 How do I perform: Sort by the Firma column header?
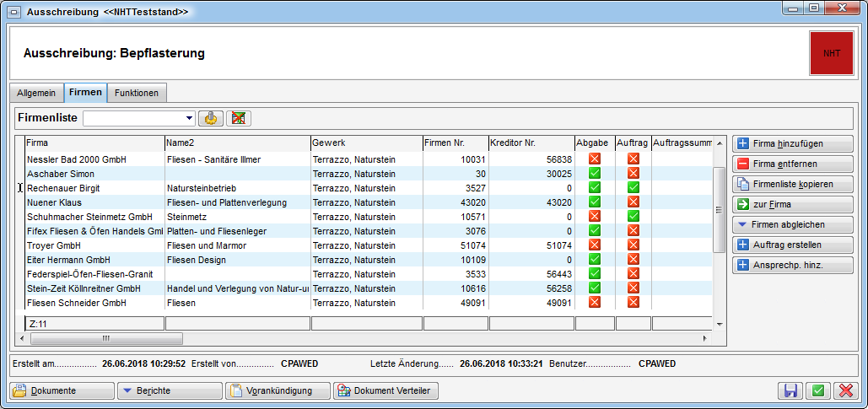pyautogui.click(x=94, y=143)
